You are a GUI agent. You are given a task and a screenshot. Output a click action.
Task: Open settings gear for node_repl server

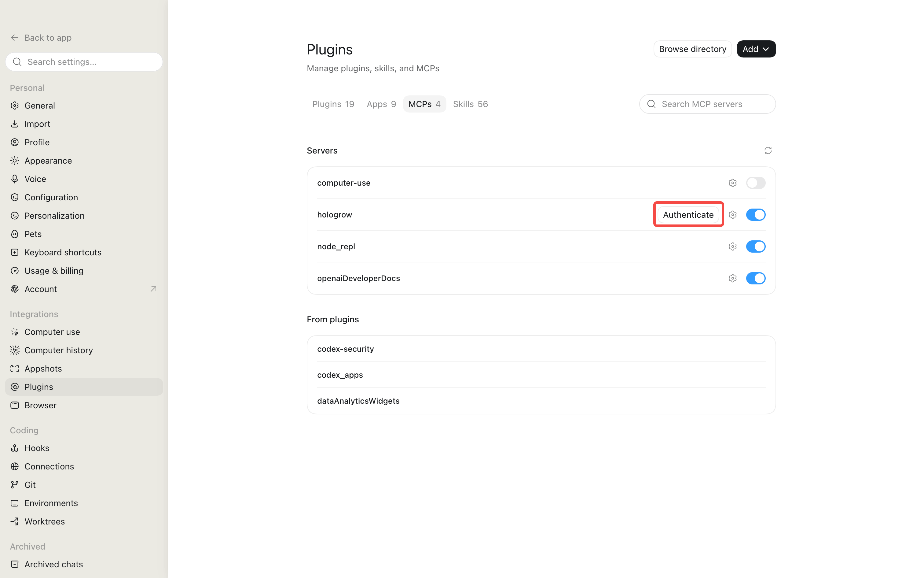click(732, 246)
